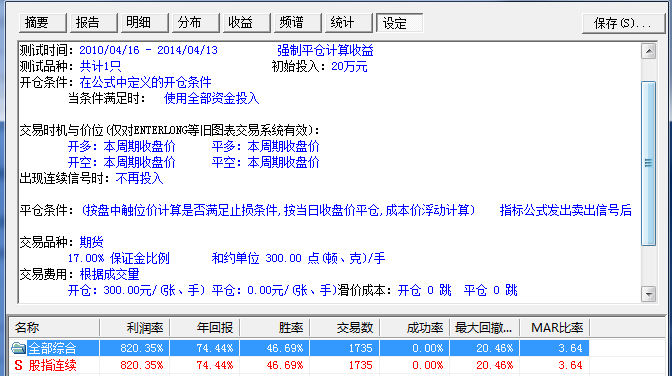This screenshot has height=376, width=672.
Task: Select the 股指连续 row
Action: [x=300, y=365]
